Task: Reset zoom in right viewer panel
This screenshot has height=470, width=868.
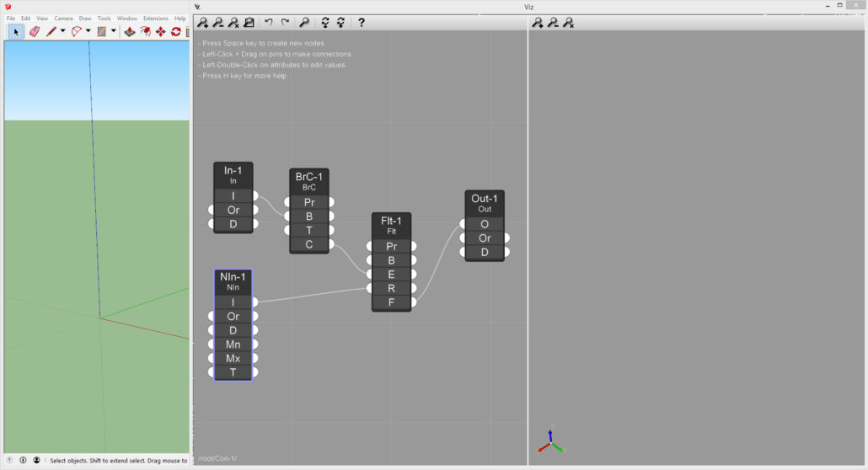Action: click(569, 23)
